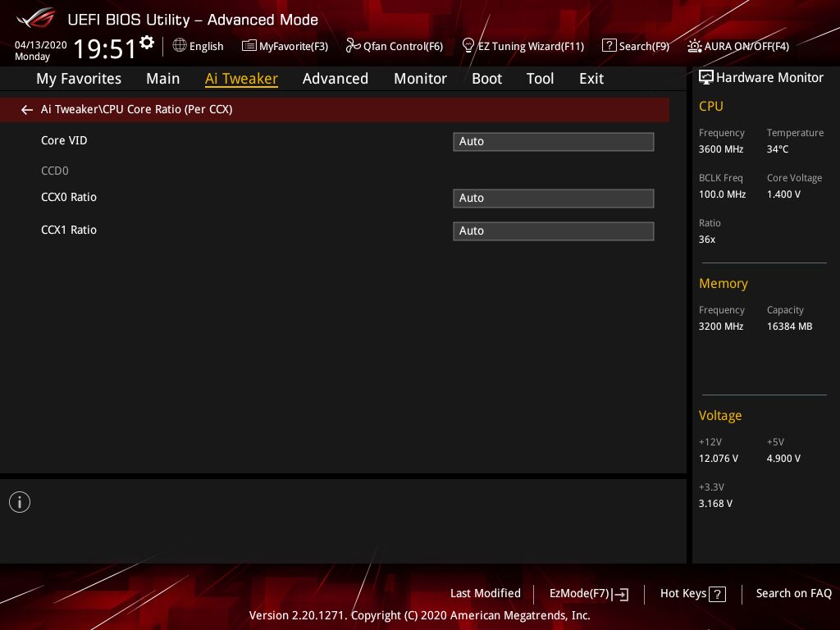Click the Qfan Control fan icon

pos(353,46)
